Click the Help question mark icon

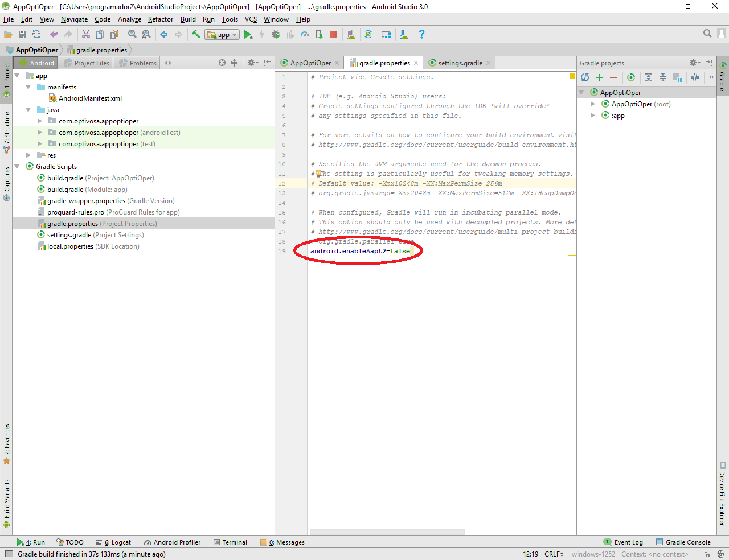tap(421, 35)
